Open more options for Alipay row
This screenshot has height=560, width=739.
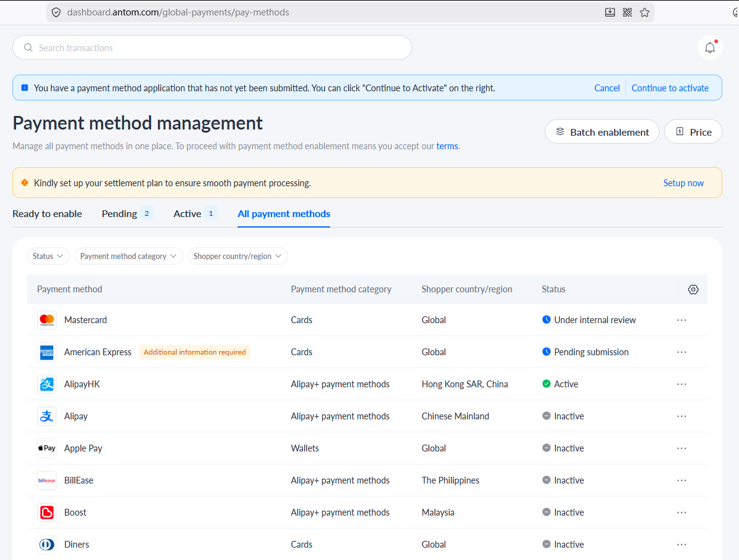(x=682, y=416)
